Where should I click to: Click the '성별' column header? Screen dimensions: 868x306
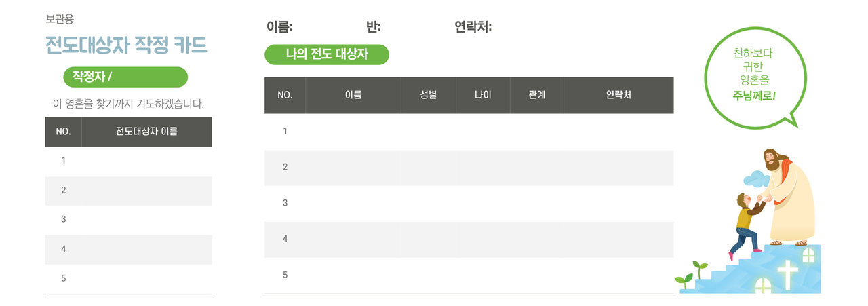(429, 95)
